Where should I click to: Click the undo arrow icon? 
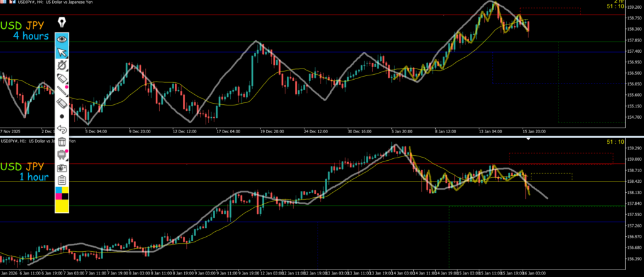coord(62,129)
